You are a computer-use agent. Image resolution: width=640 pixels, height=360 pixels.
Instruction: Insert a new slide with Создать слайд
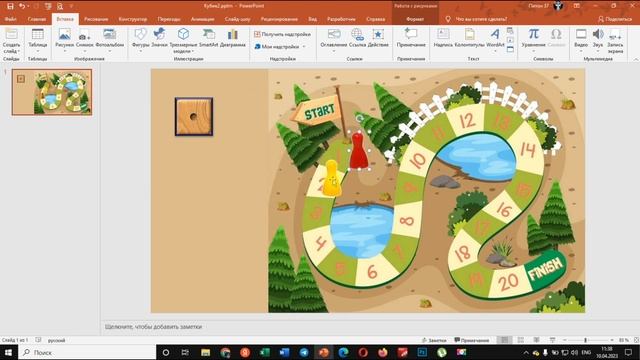[x=11, y=41]
